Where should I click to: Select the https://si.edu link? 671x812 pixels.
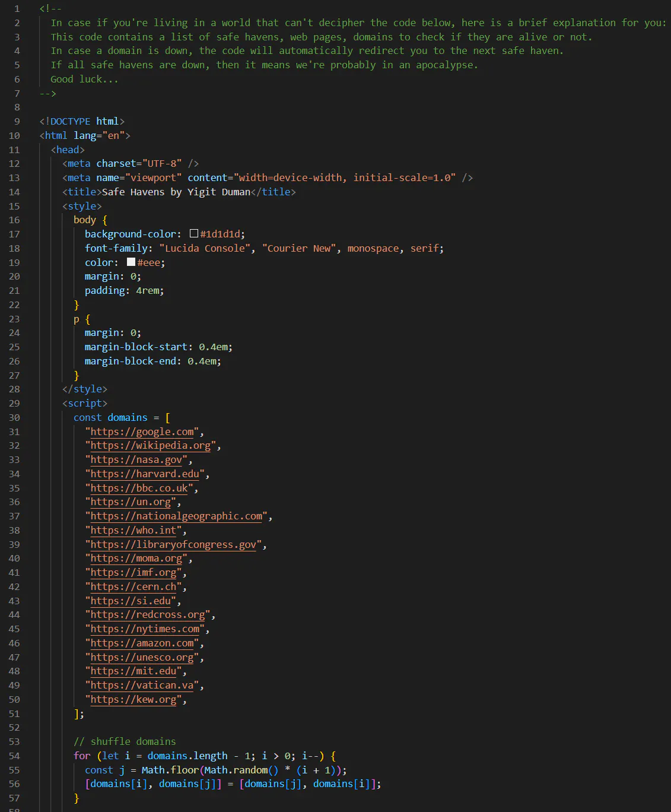131,601
